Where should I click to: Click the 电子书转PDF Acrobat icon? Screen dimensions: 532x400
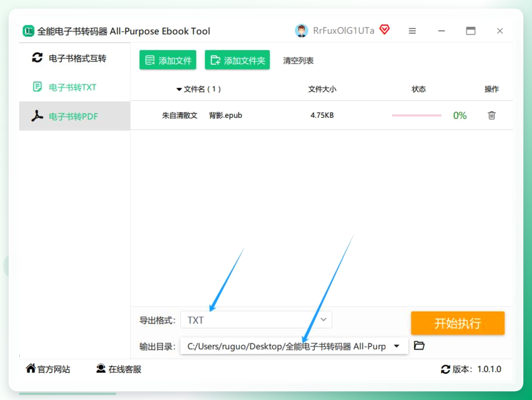37,116
